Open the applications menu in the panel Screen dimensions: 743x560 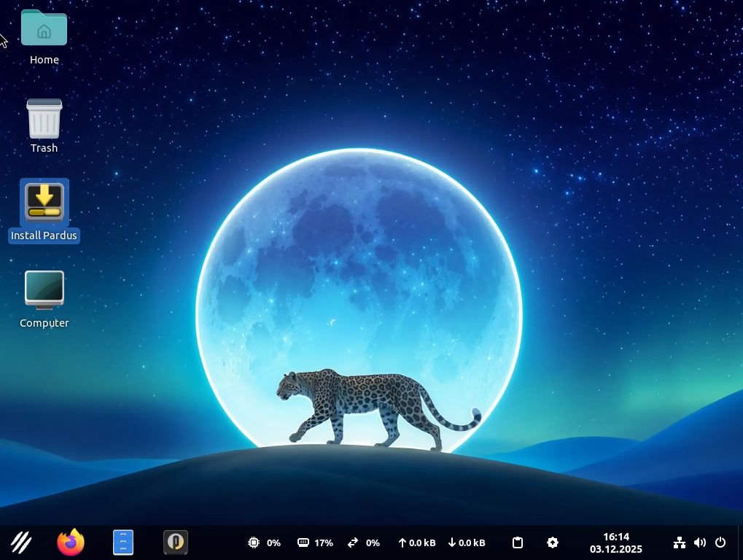21,542
